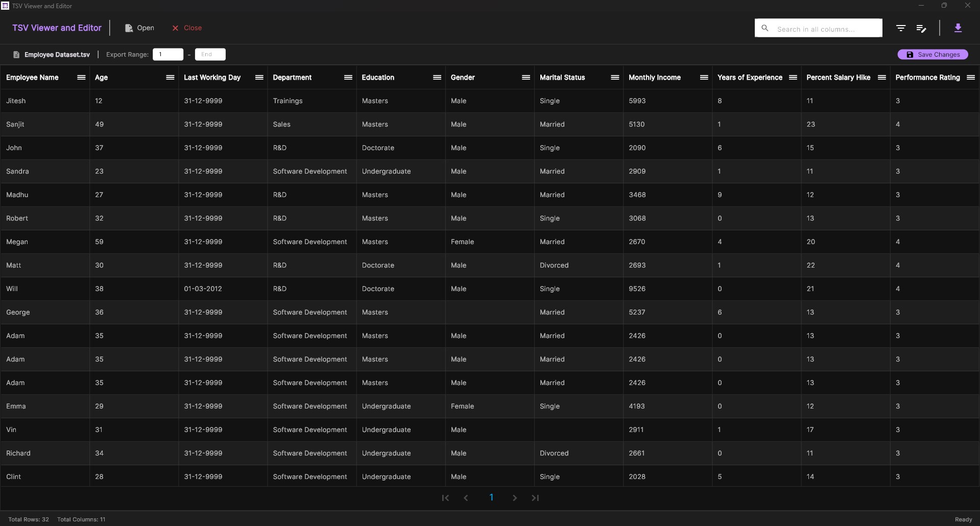Click the 01-03-2012 date cell
This screenshot has height=526, width=980.
pyautogui.click(x=223, y=289)
